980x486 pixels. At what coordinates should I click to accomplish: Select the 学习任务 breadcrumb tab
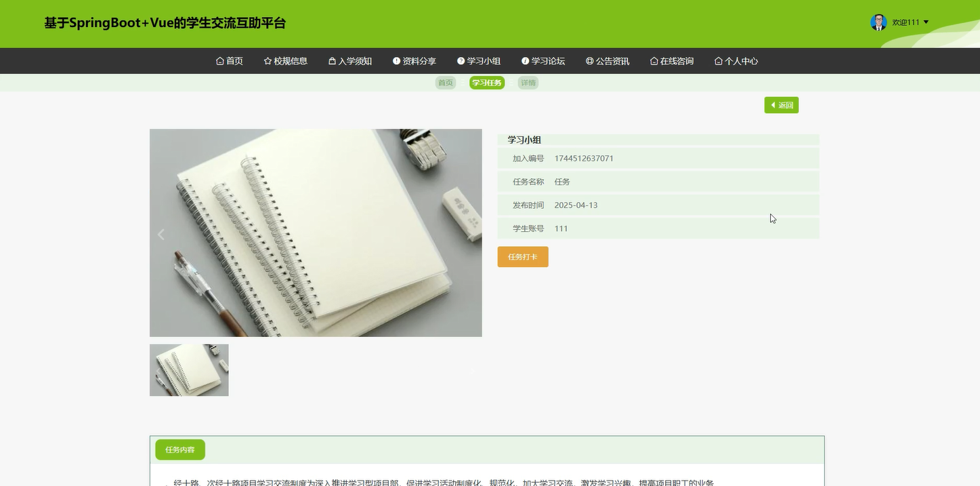pos(486,82)
